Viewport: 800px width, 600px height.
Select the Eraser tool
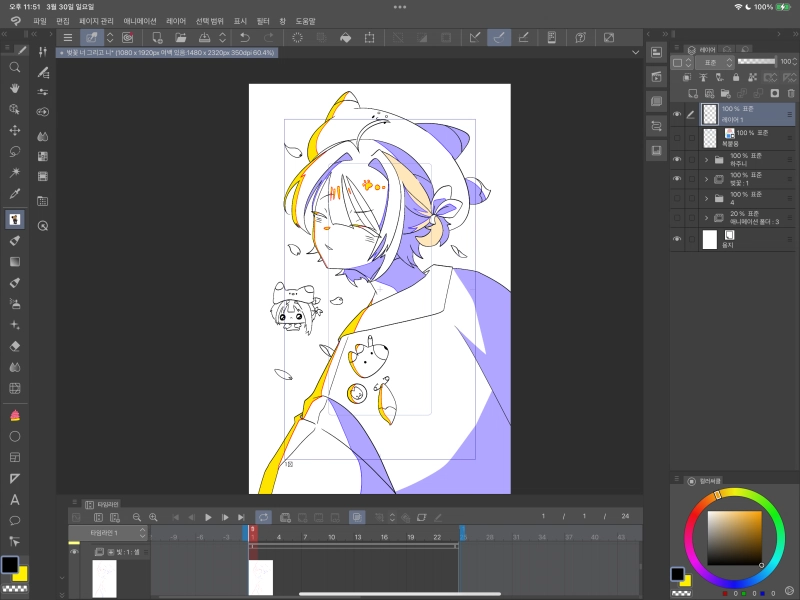click(x=15, y=346)
